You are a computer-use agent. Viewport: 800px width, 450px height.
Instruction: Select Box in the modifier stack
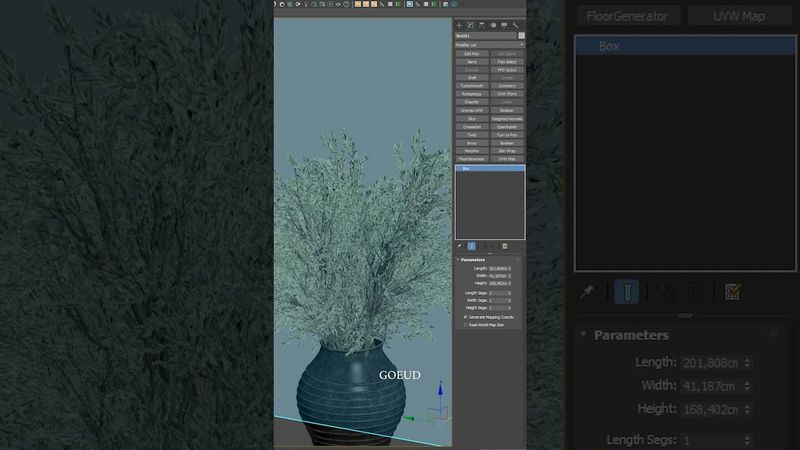tap(490, 169)
